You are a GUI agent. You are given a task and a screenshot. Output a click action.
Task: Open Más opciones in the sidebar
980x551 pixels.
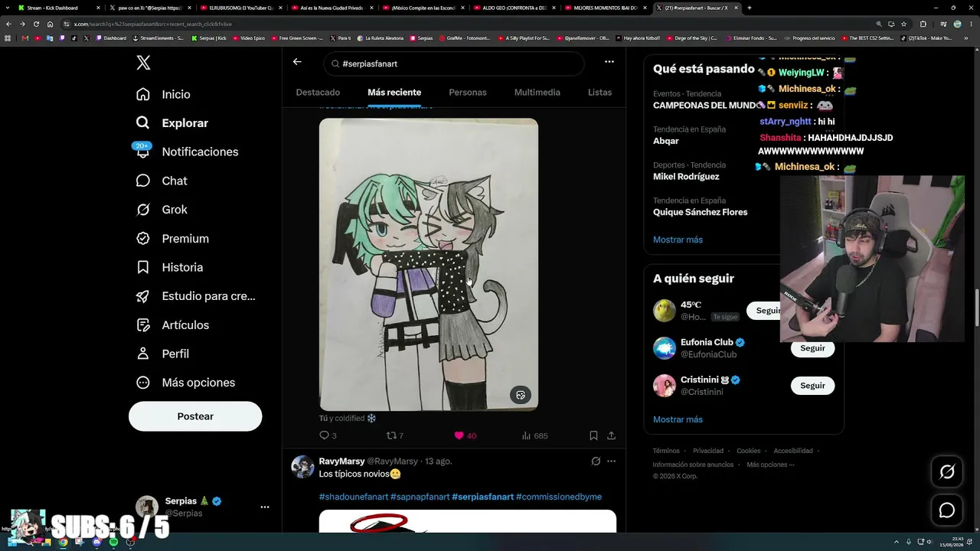pos(185,383)
